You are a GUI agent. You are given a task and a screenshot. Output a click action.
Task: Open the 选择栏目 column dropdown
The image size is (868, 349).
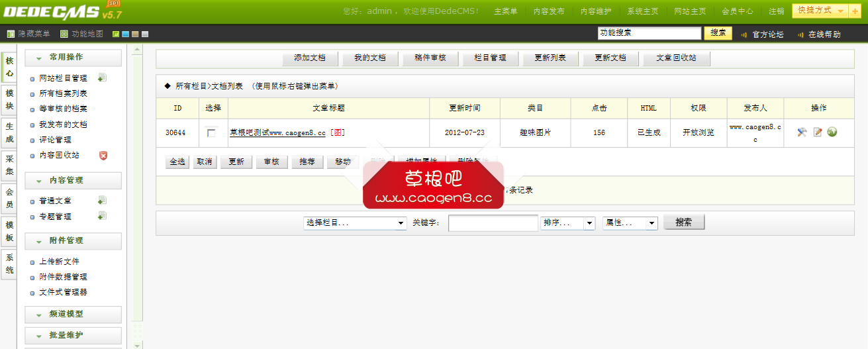[355, 223]
